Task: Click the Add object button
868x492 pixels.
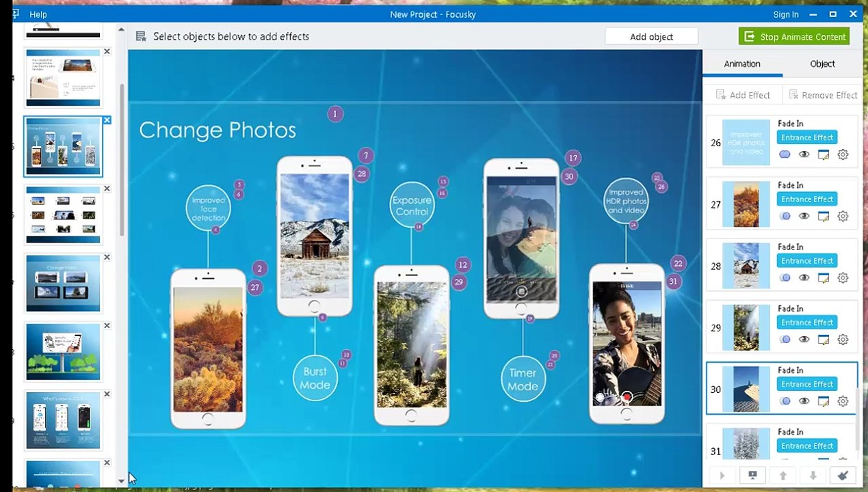Action: 651,37
